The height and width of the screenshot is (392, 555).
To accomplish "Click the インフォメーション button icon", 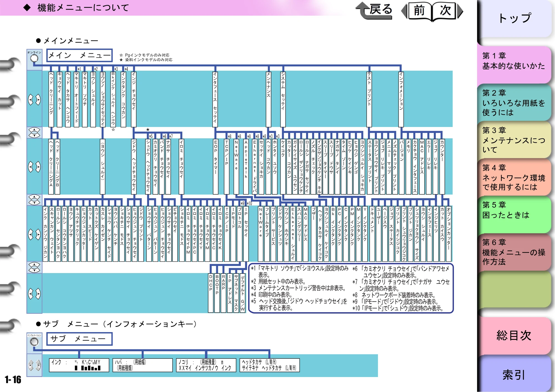I will point(34,342).
